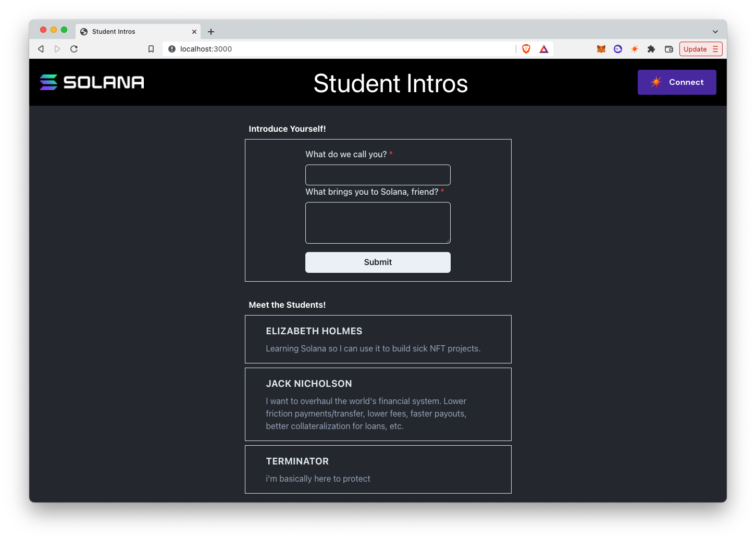The image size is (756, 541).
Task: Click the browser forward arrow
Action: pyautogui.click(x=57, y=49)
